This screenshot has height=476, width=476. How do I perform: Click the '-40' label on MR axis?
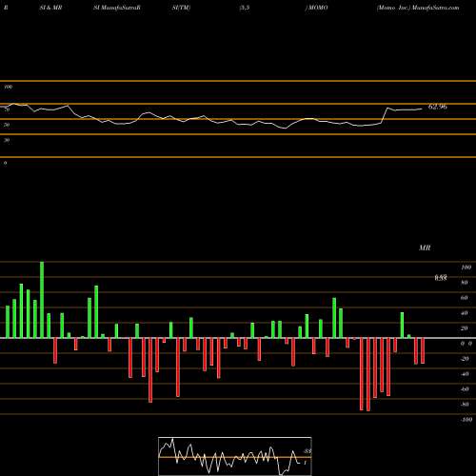[465, 374]
